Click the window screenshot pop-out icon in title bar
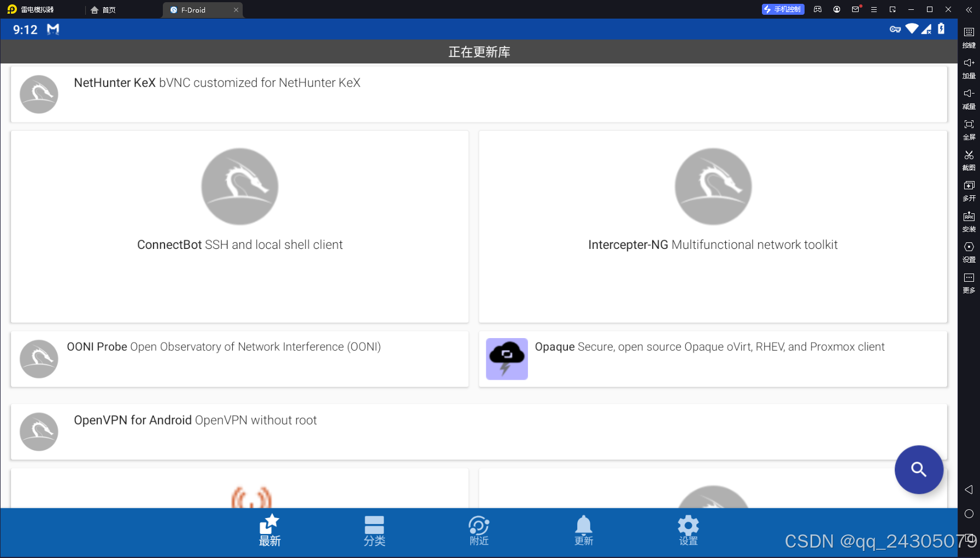The height and width of the screenshot is (558, 980). [893, 9]
